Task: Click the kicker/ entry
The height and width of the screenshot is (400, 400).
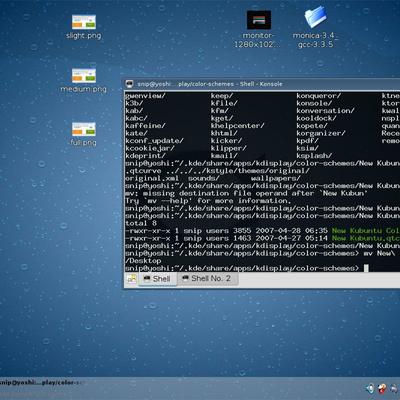Action: pos(226,141)
